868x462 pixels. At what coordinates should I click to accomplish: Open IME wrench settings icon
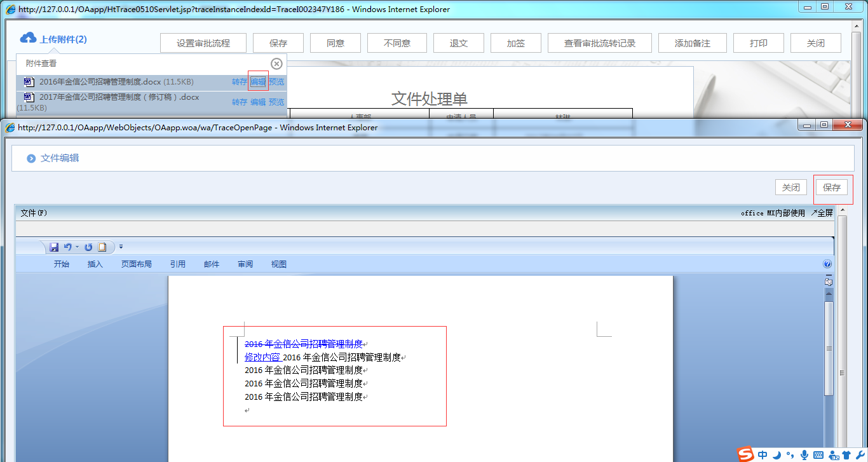(860, 454)
